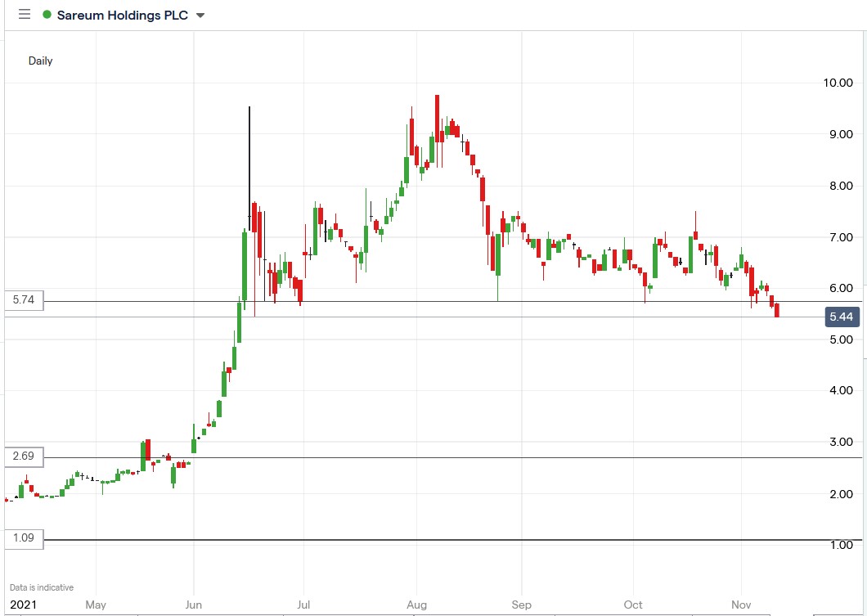Image resolution: width=867 pixels, height=616 pixels.
Task: Click the green status dot beside Sareum
Action: click(x=47, y=15)
